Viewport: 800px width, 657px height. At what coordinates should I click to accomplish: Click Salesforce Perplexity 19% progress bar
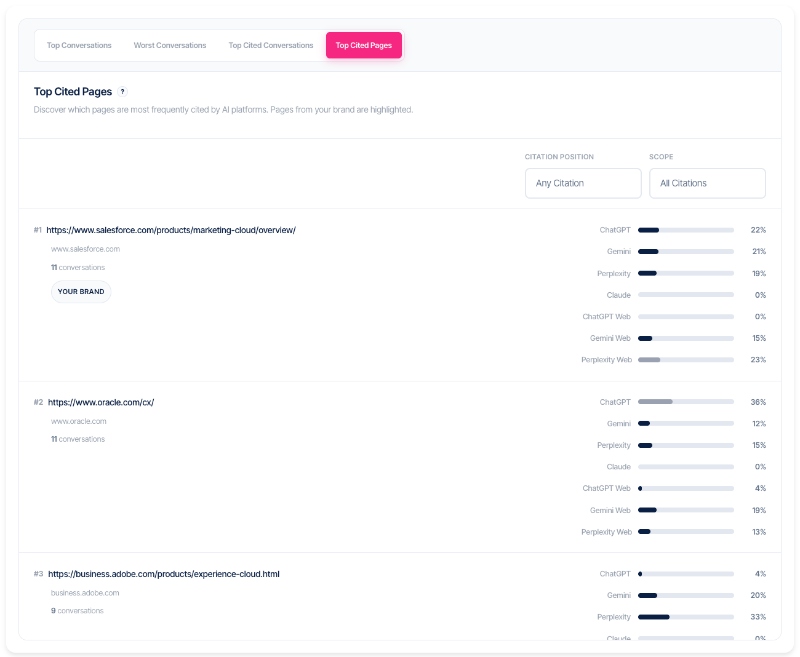click(686, 273)
